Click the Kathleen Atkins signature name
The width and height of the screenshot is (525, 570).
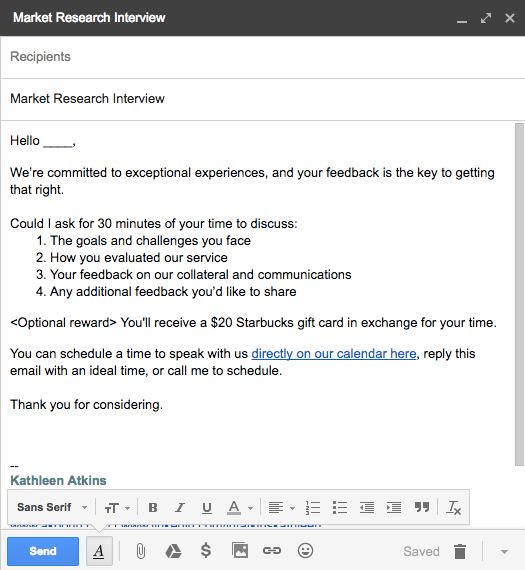[x=58, y=481]
